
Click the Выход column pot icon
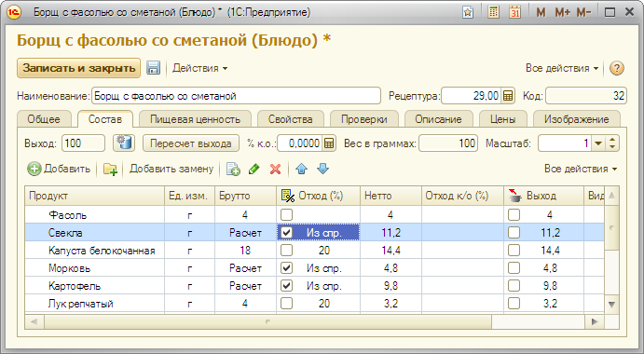coord(514,196)
